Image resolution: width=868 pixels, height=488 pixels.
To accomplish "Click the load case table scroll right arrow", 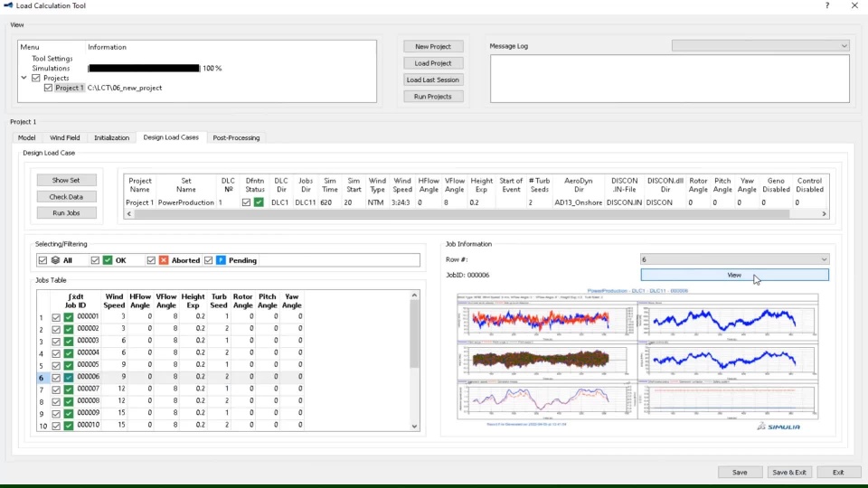I will (x=824, y=213).
